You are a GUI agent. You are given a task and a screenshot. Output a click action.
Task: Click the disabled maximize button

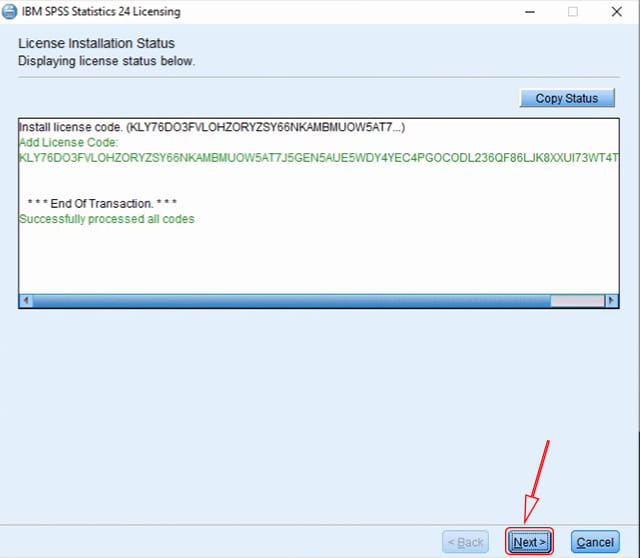coord(573,11)
